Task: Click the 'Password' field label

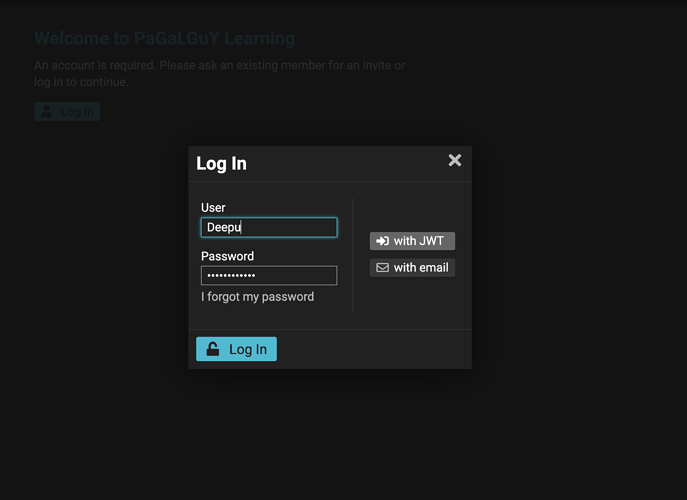Action: click(x=227, y=256)
